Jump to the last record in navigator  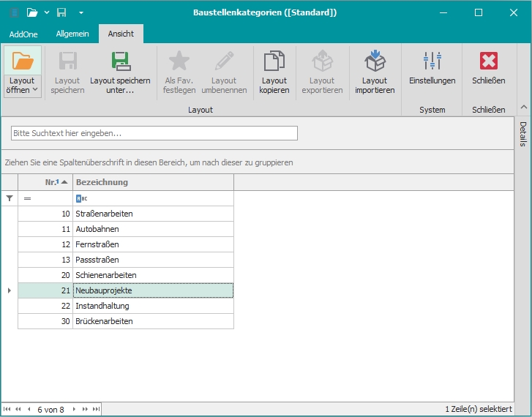point(95,410)
